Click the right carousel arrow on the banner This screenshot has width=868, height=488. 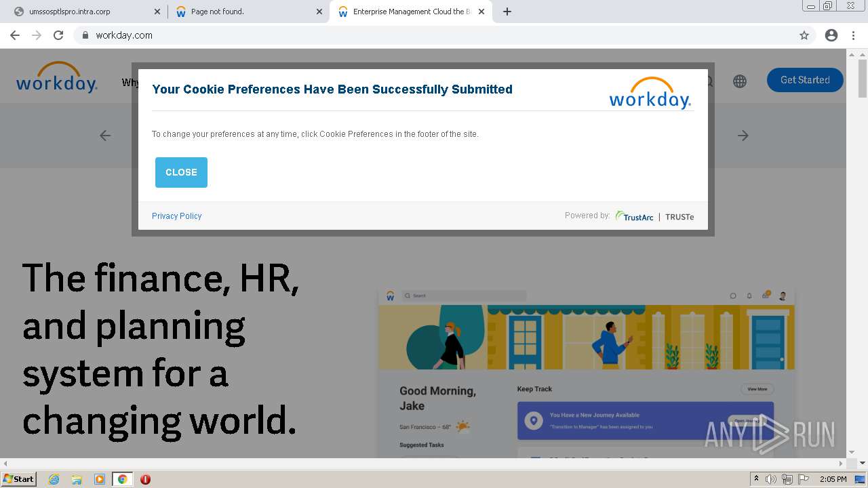743,136
